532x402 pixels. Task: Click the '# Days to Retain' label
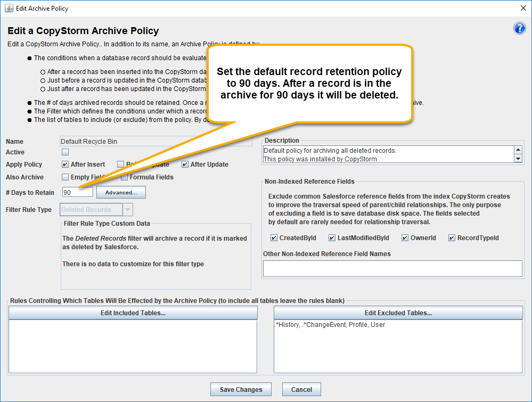[30, 193]
